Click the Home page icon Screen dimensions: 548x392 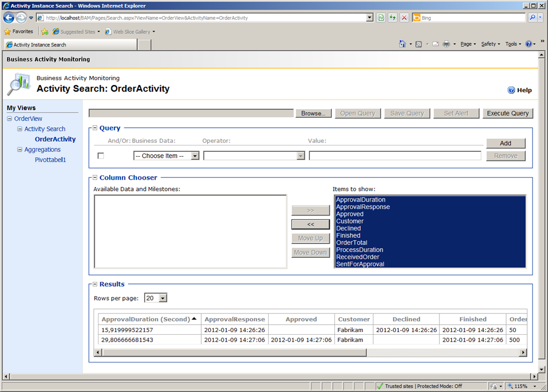[402, 44]
